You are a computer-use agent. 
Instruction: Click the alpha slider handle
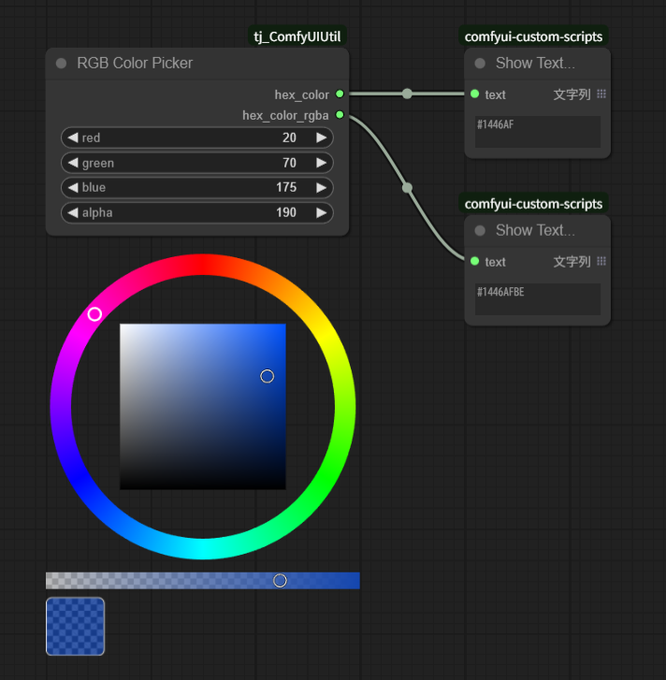pyautogui.click(x=280, y=581)
